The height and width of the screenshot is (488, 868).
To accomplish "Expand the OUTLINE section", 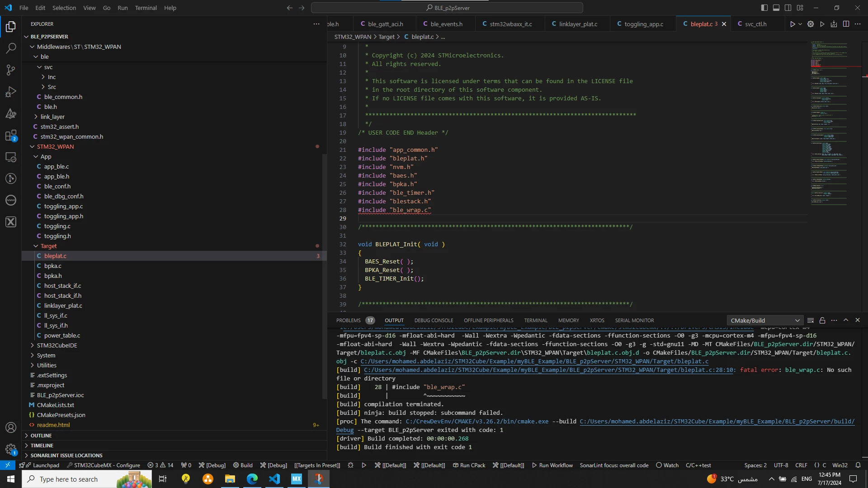I will (41, 436).
